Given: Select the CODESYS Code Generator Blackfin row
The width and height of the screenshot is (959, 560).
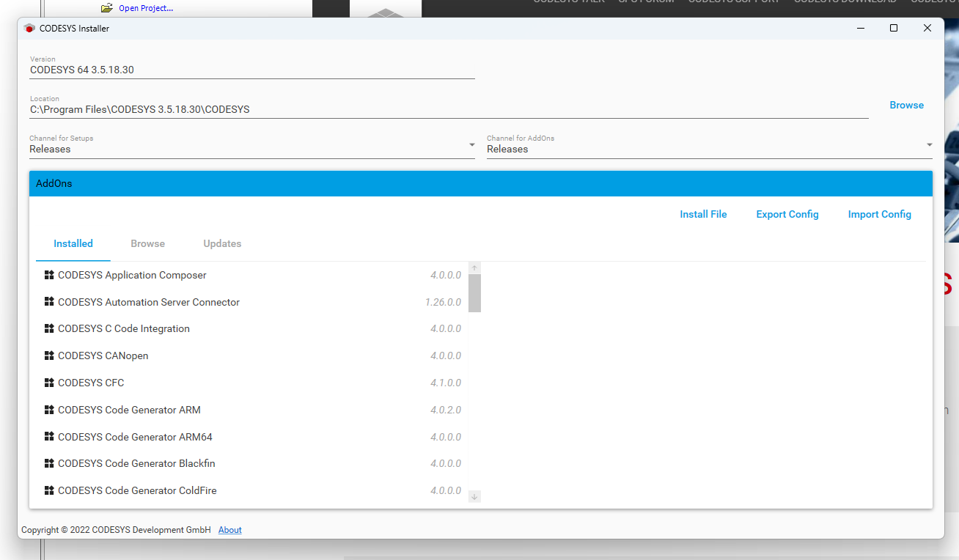Looking at the screenshot, I should point(251,463).
